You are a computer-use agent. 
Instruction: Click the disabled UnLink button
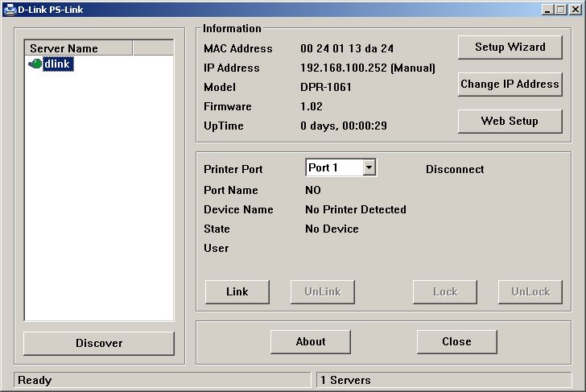pos(323,292)
